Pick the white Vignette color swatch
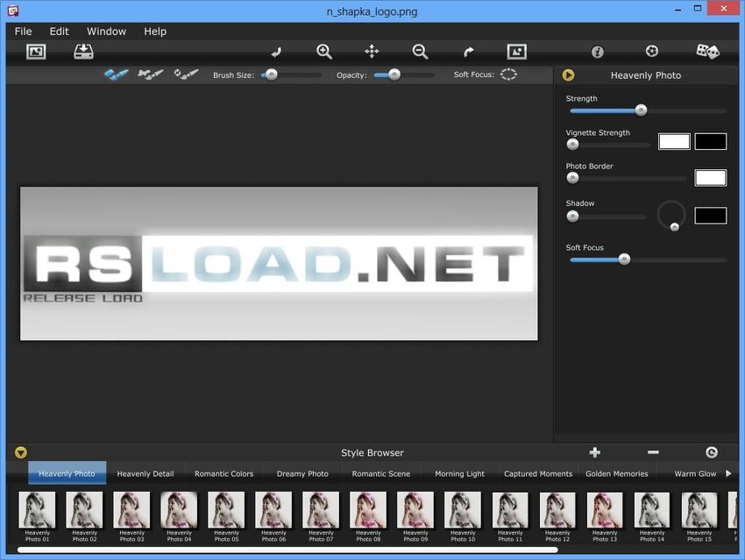Viewport: 745px width, 560px height. [x=674, y=142]
